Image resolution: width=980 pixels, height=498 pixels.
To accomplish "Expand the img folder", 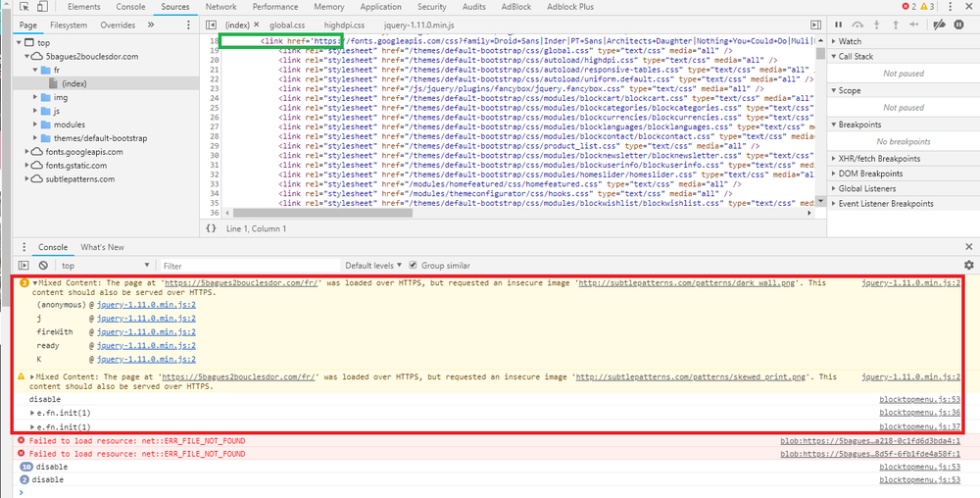I will (x=35, y=97).
